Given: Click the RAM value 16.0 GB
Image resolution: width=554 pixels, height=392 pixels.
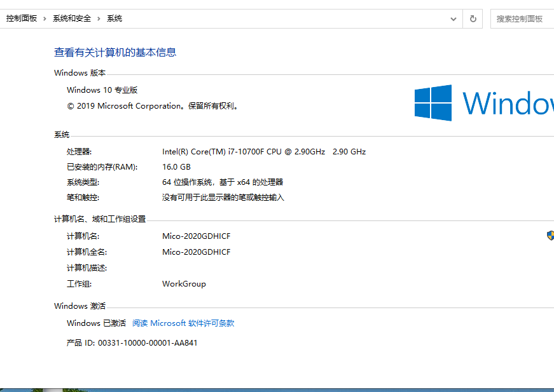Looking at the screenshot, I should [x=176, y=167].
